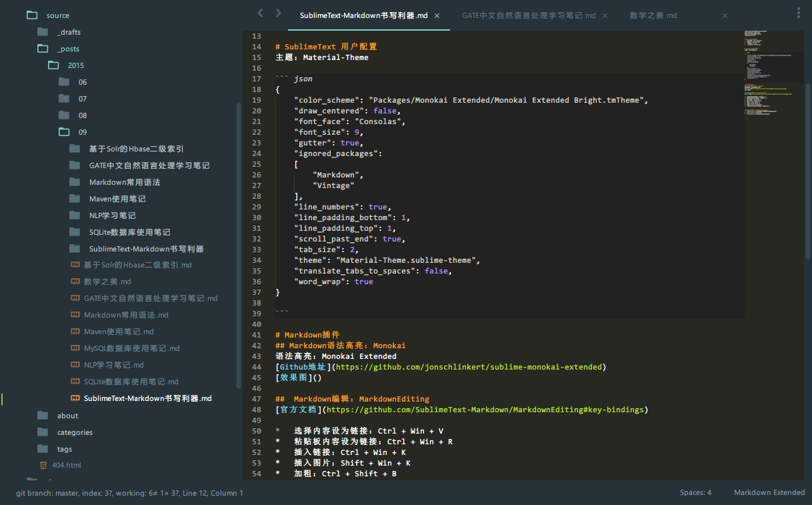Expand the _drafts folder

[69, 31]
